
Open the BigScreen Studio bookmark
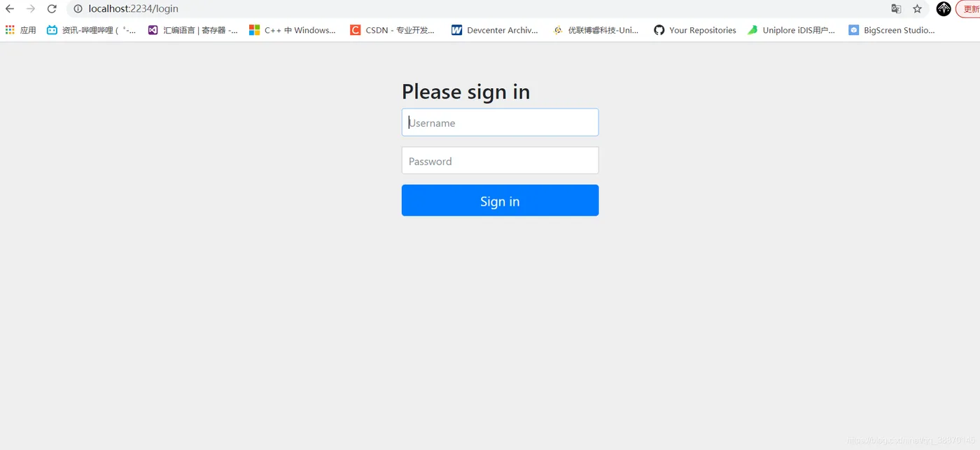click(891, 30)
